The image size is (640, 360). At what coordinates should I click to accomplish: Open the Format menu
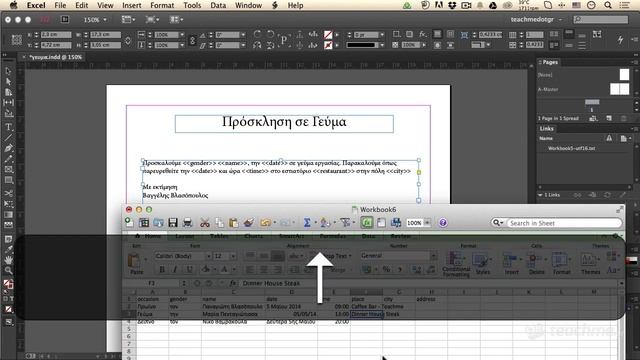pos(162,5)
